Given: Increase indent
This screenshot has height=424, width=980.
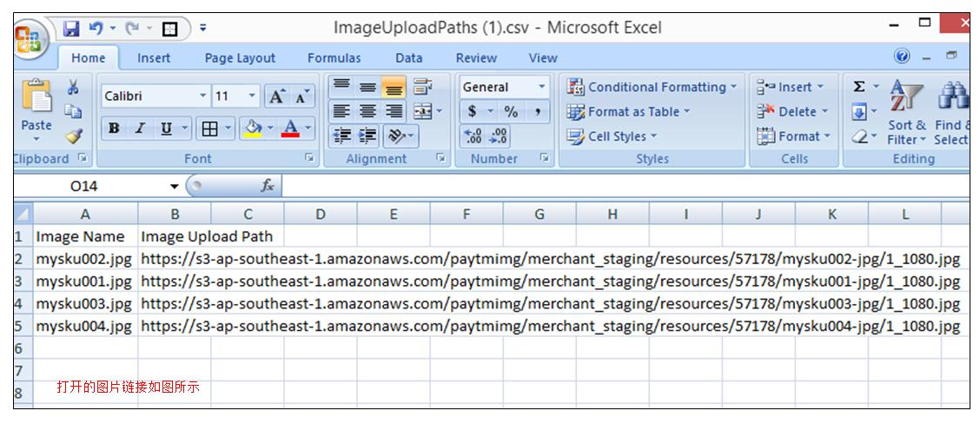Looking at the screenshot, I should pyautogui.click(x=368, y=136).
